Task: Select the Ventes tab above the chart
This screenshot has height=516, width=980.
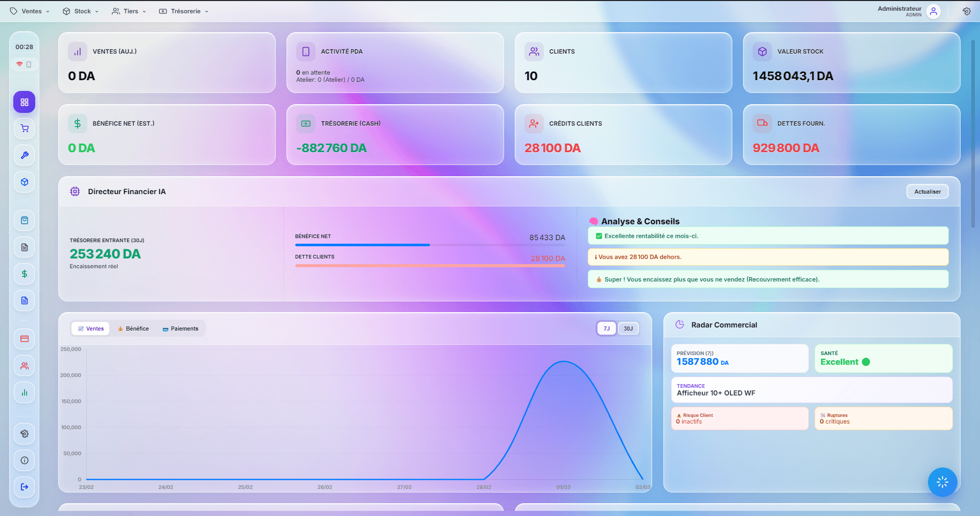Action: [x=90, y=329]
